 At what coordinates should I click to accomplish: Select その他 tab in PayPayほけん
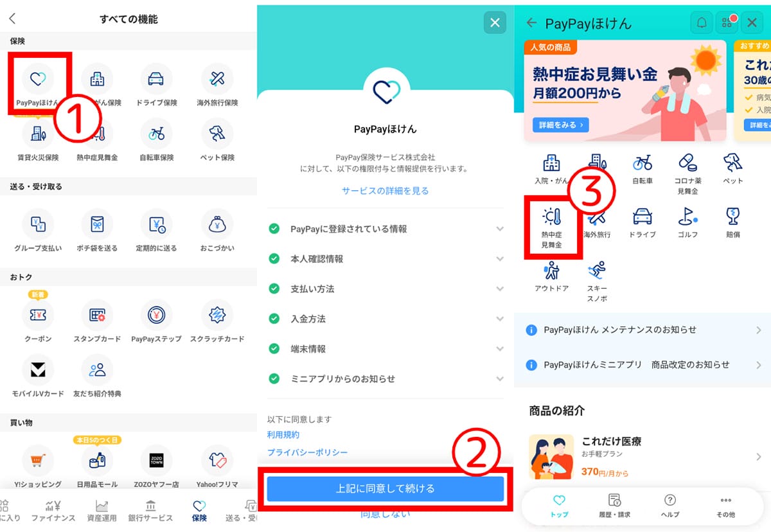pos(725,506)
